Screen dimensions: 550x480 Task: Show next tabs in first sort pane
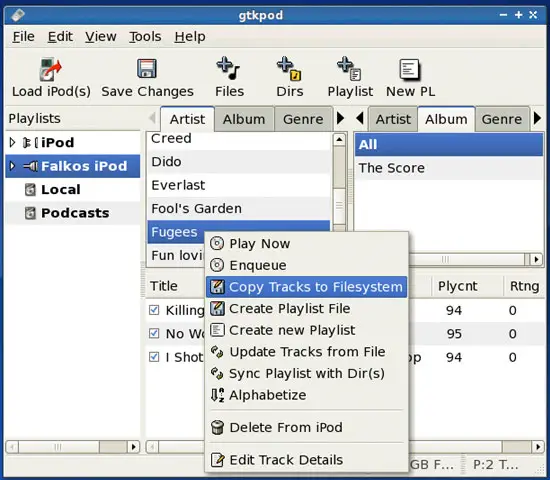340,118
